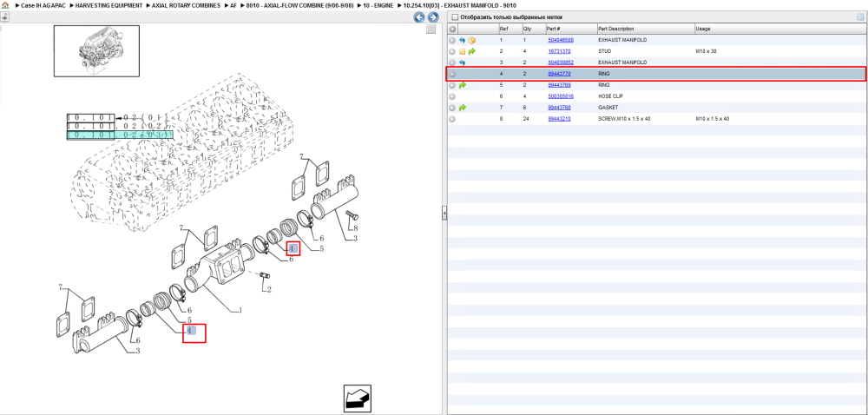Click the box package icon in row 1
868x415 pixels.
471,41
